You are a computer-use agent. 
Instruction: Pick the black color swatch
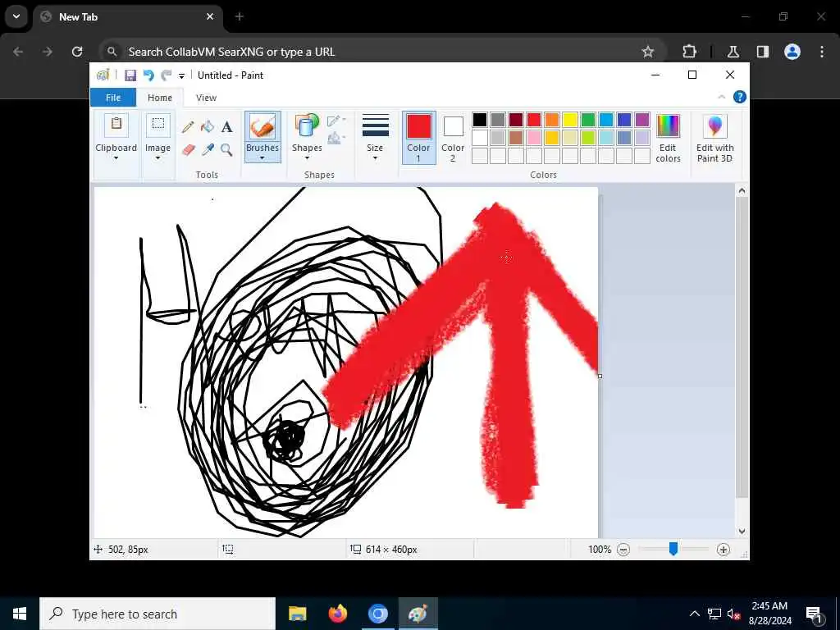point(480,120)
